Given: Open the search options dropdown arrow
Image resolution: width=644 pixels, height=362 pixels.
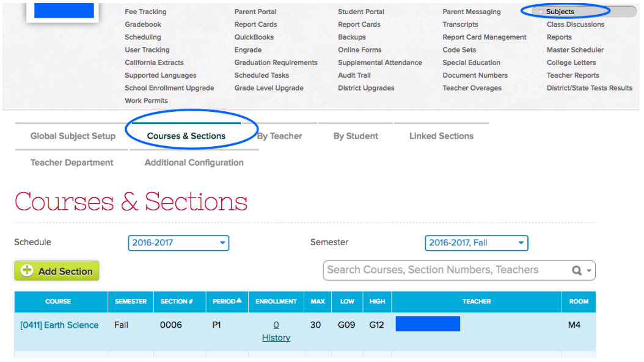Looking at the screenshot, I should click(589, 270).
